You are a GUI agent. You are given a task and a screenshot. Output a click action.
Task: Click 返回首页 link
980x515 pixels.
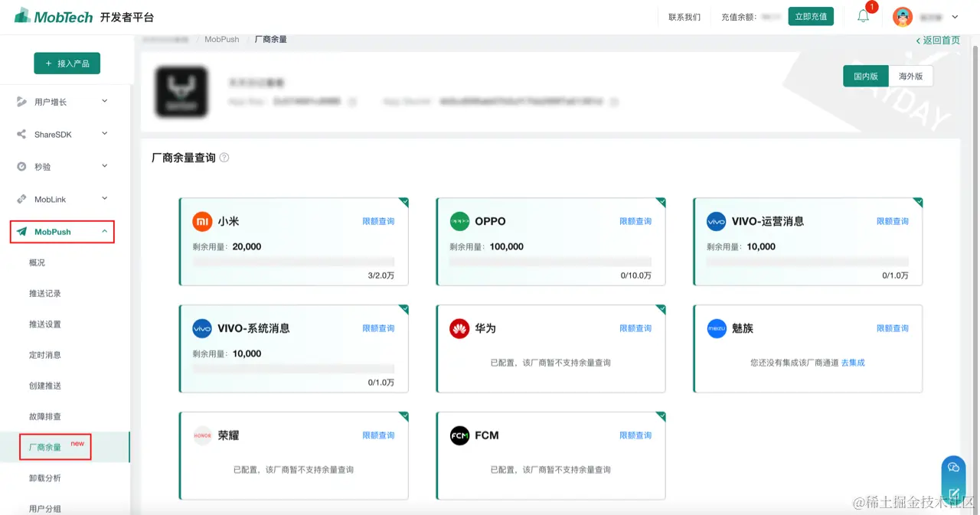938,40
